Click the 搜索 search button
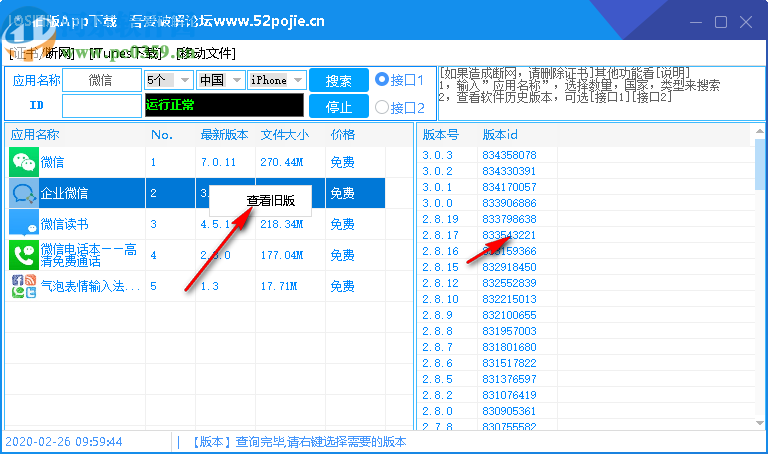The height and width of the screenshot is (454, 768). pos(339,80)
